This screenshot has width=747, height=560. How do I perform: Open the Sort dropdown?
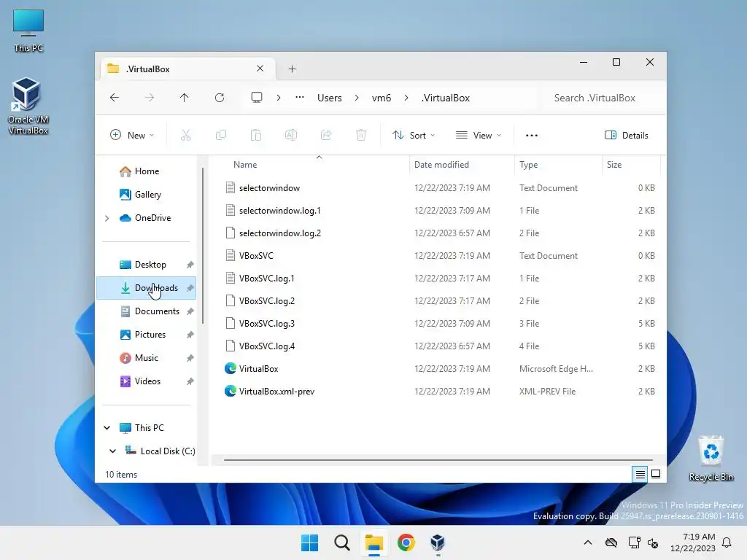point(414,135)
